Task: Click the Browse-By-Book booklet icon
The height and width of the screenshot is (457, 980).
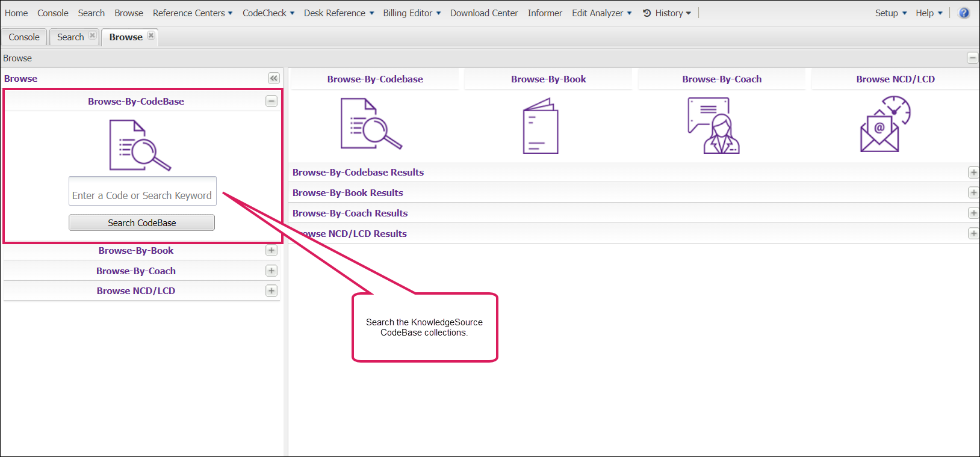Action: 540,126
